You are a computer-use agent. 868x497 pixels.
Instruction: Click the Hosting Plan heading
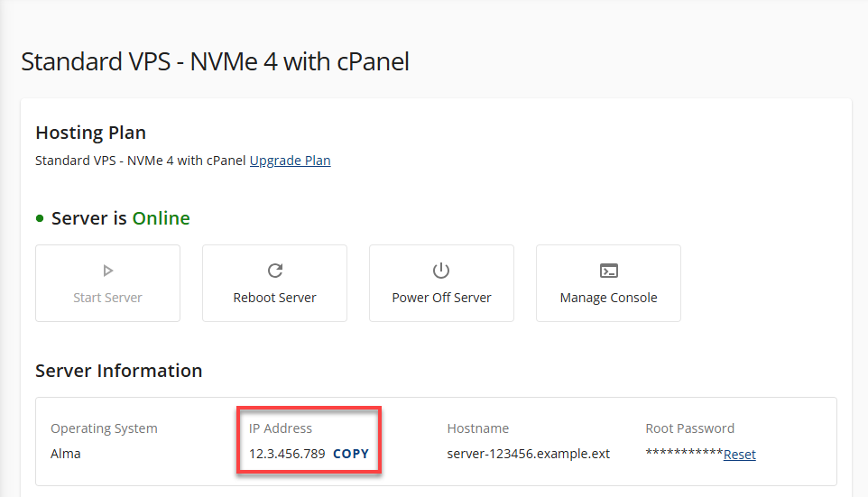click(91, 133)
